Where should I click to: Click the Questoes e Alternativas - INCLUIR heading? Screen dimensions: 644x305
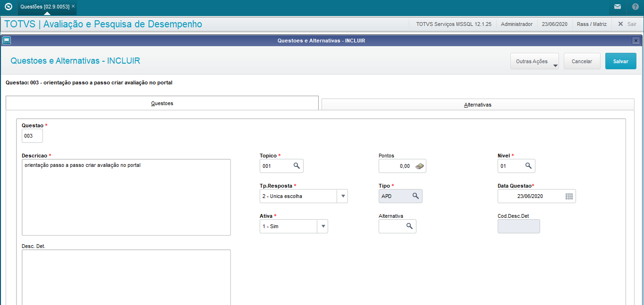pyautogui.click(x=75, y=61)
